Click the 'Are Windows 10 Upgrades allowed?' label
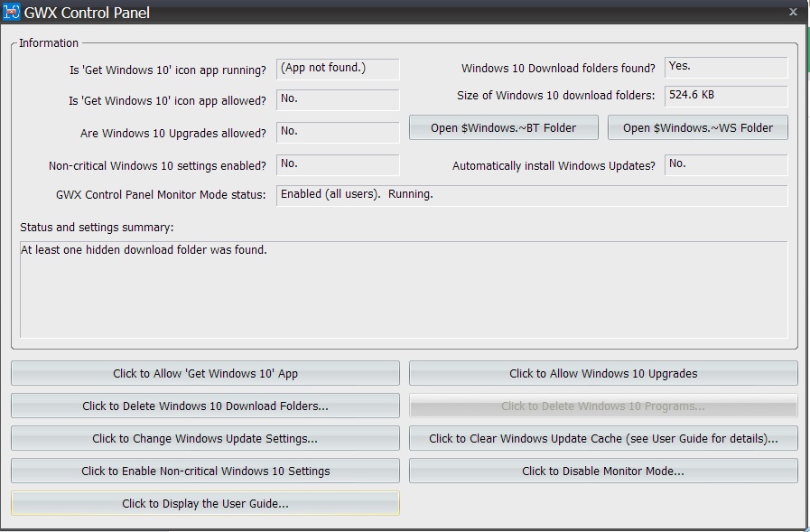Screen dimensions: 810x532 [x=173, y=134]
